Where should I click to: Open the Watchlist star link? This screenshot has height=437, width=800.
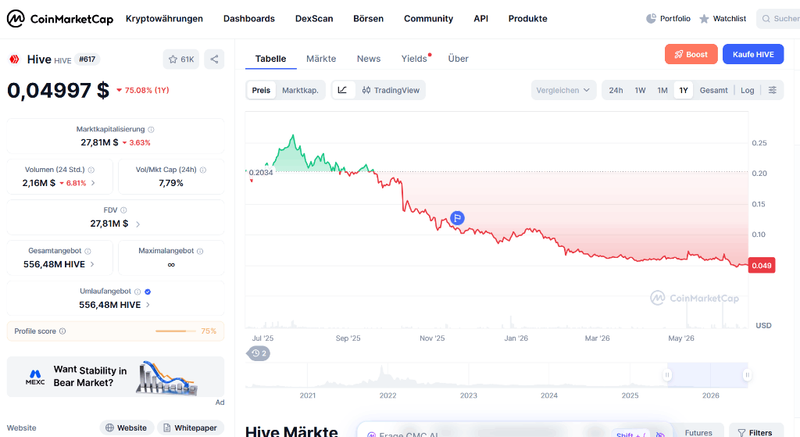point(722,19)
